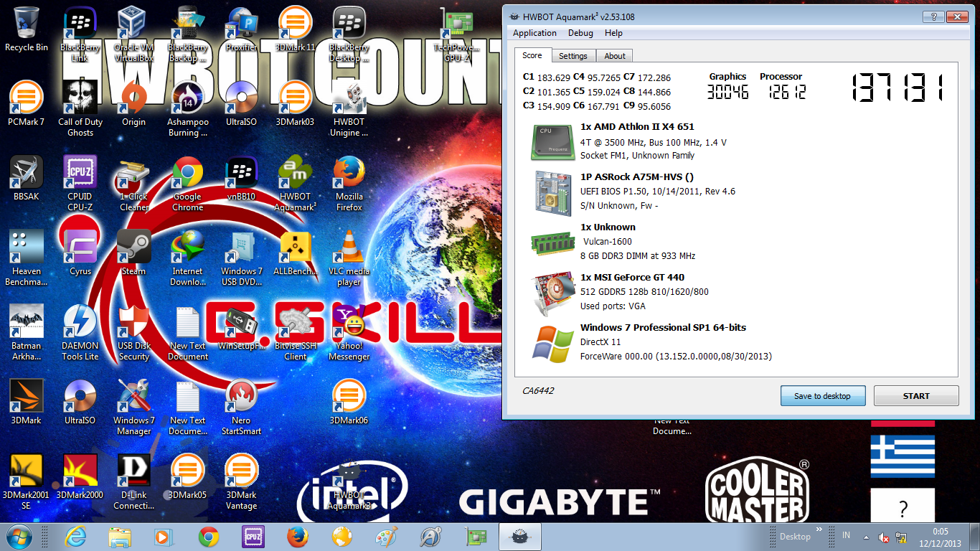
Task: Select the Mozilla Firefox desktop icon
Action: 349,183
